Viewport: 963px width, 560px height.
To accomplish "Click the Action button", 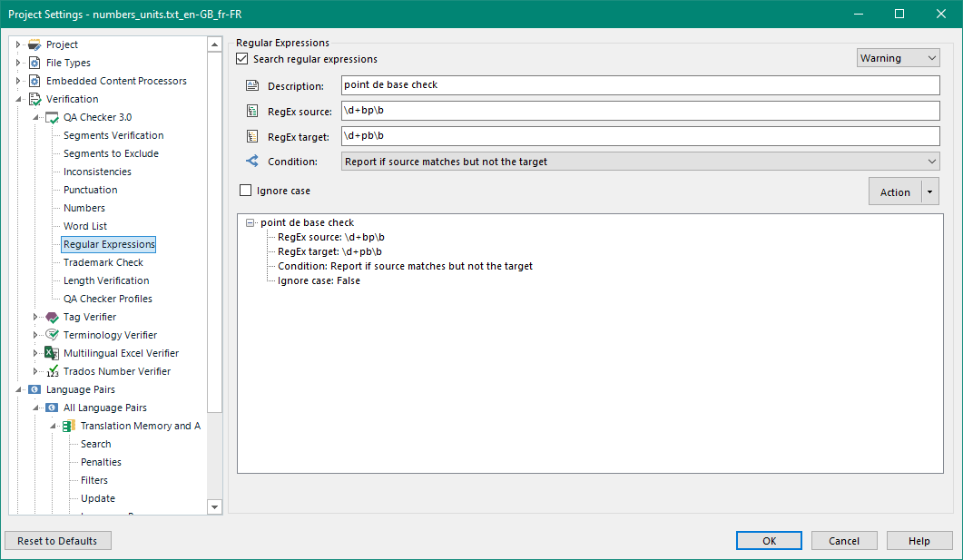I will (896, 192).
